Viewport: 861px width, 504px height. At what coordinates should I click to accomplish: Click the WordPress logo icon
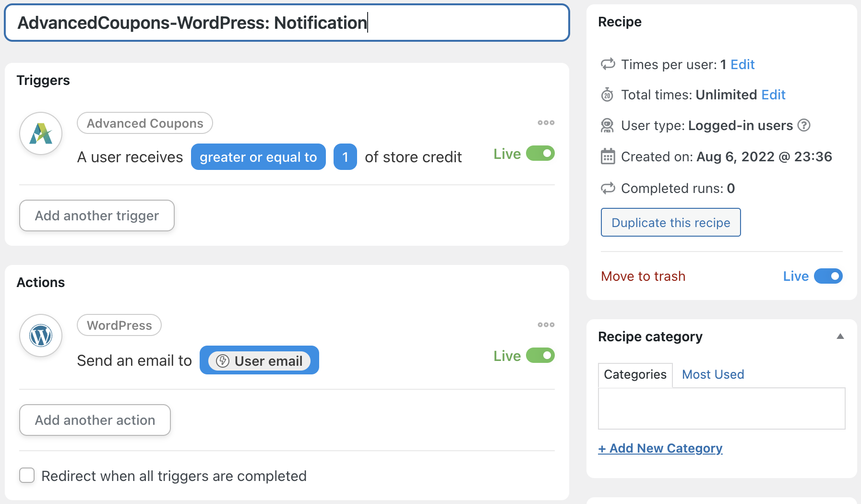pos(41,336)
